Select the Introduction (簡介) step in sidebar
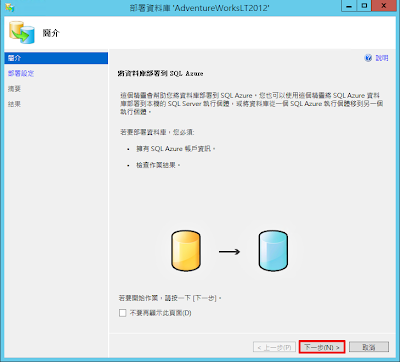Screen dimensions: 400x362 [56, 58]
